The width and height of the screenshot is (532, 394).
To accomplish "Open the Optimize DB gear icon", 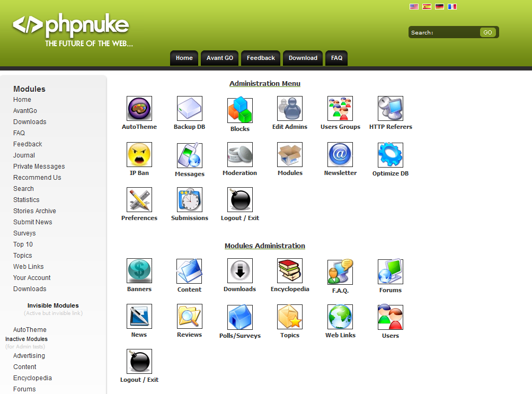I will [391, 155].
